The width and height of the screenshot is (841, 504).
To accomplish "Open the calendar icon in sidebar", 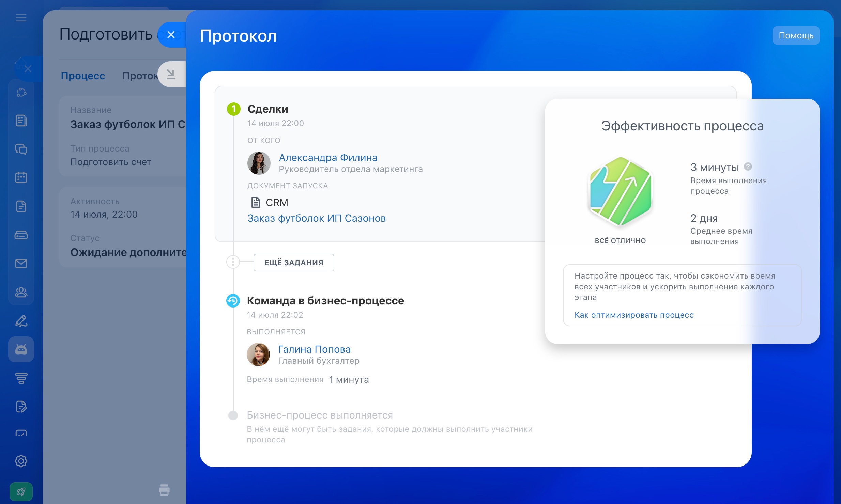I will click(x=21, y=177).
